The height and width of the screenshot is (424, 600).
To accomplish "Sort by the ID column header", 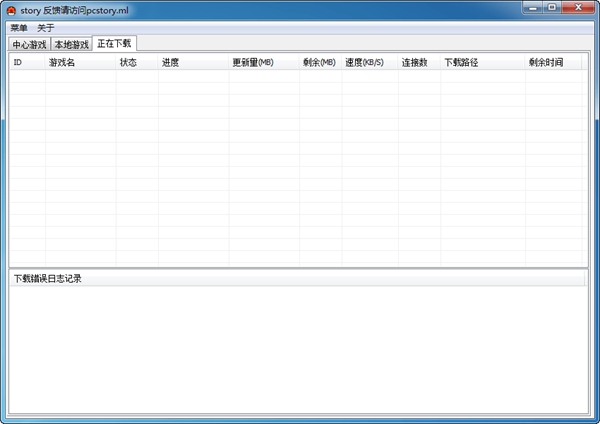I will coord(27,62).
